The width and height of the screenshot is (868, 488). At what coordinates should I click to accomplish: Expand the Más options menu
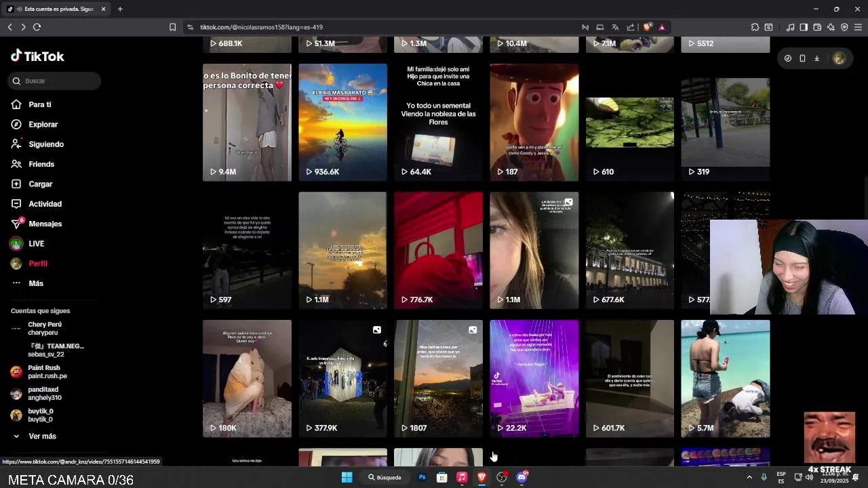(x=27, y=283)
